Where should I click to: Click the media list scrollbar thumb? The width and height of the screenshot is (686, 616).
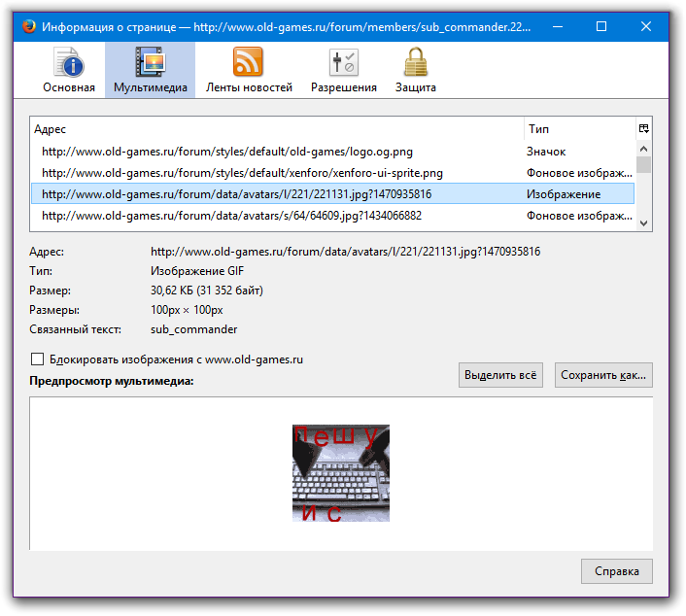tap(643, 165)
